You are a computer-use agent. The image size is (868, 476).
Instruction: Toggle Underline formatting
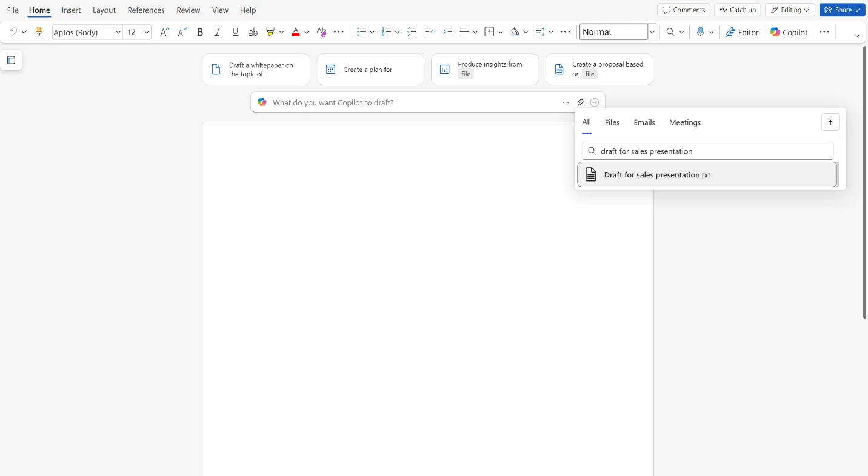click(x=235, y=32)
